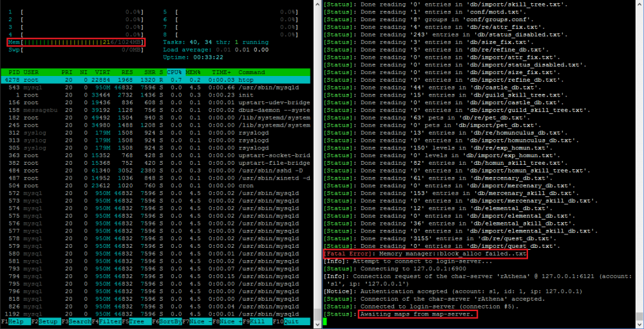Toggle F5 Tree view
Screen dimensions: 644x329
click(137, 322)
